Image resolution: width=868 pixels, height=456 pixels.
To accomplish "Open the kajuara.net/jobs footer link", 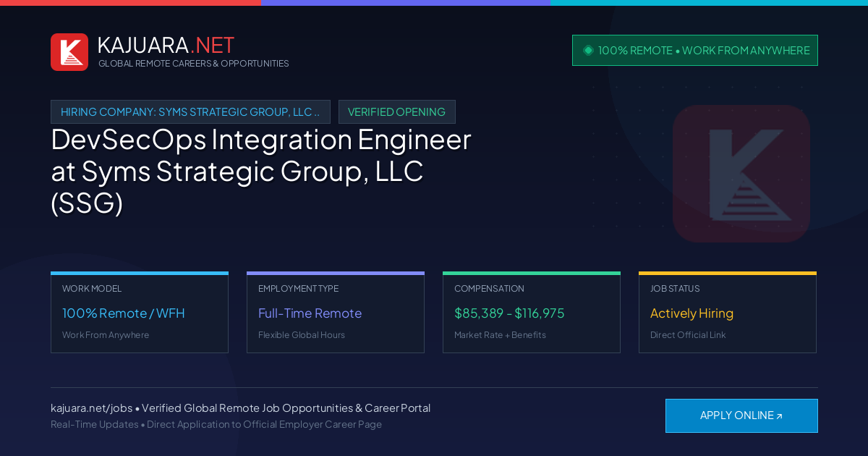I will click(91, 408).
